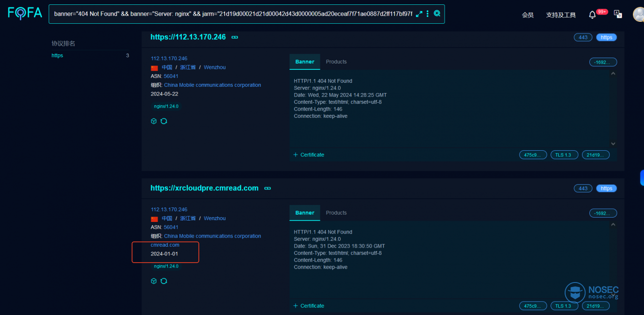The width and height of the screenshot is (644, 315).
Task: Click the nginx/1.24.0 tag in the xrcloudpre.cmread.com card
Action: pos(166,266)
